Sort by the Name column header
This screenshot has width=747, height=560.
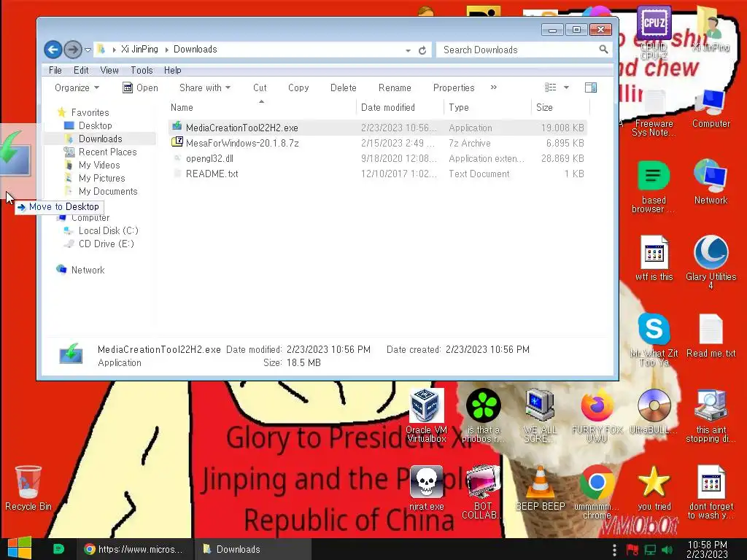pyautogui.click(x=261, y=108)
